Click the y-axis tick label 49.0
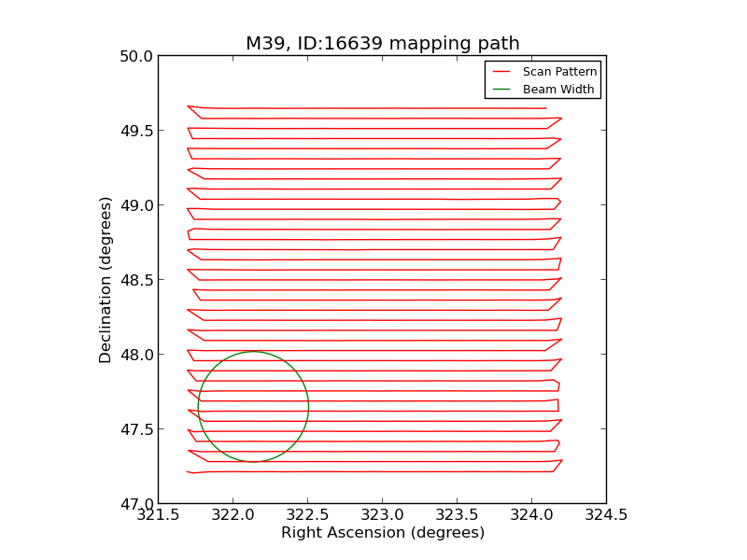 (136, 205)
